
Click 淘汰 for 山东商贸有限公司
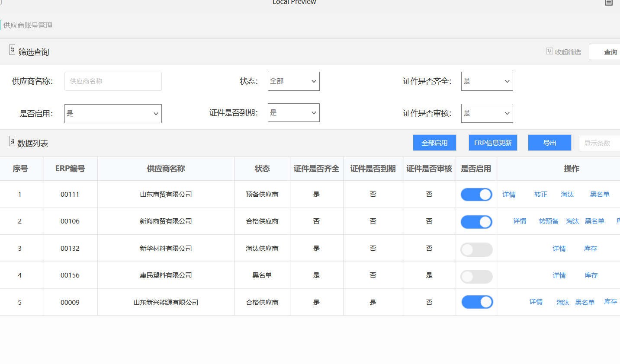[x=567, y=195]
